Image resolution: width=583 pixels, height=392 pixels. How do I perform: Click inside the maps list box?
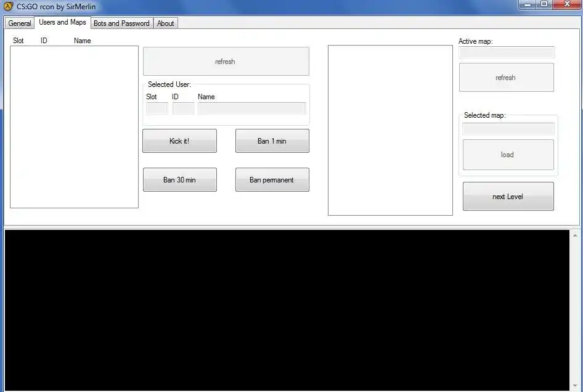[390, 130]
